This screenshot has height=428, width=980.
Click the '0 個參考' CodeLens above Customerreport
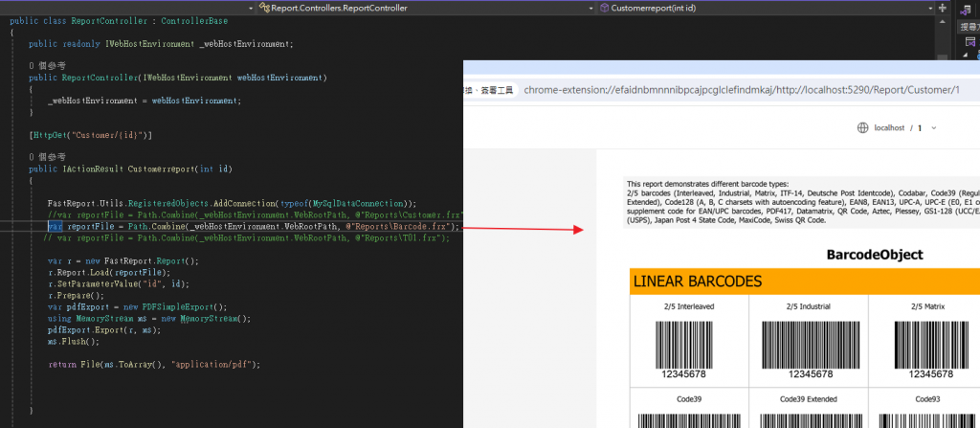[x=47, y=156]
